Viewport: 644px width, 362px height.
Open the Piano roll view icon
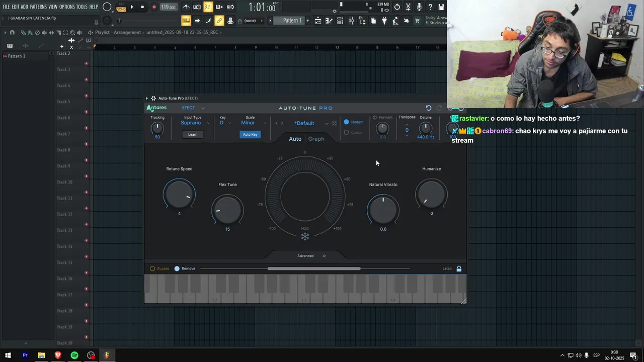pos(329,21)
